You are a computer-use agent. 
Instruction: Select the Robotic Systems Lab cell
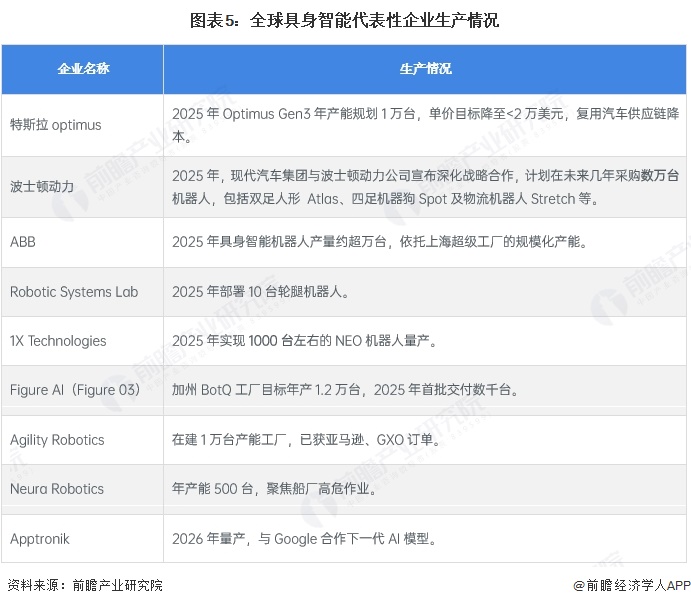coord(82,292)
